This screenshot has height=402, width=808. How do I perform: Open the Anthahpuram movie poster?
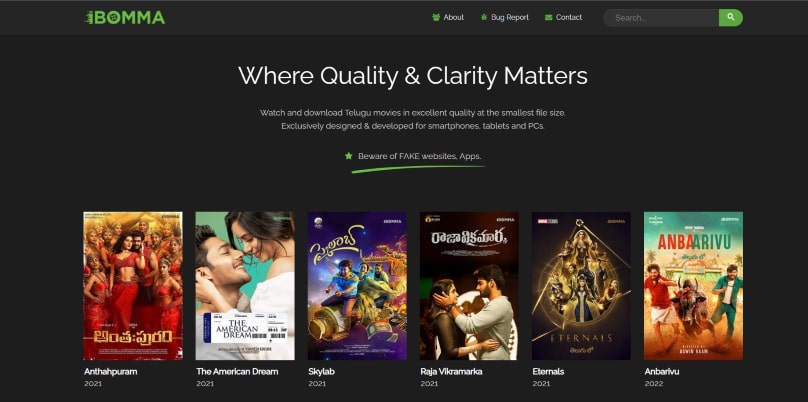pyautogui.click(x=133, y=286)
